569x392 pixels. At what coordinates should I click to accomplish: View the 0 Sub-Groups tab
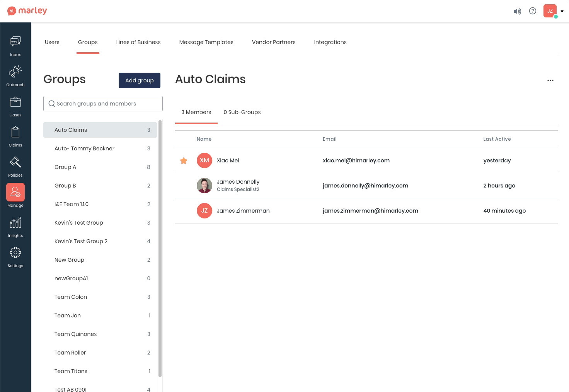(x=242, y=112)
